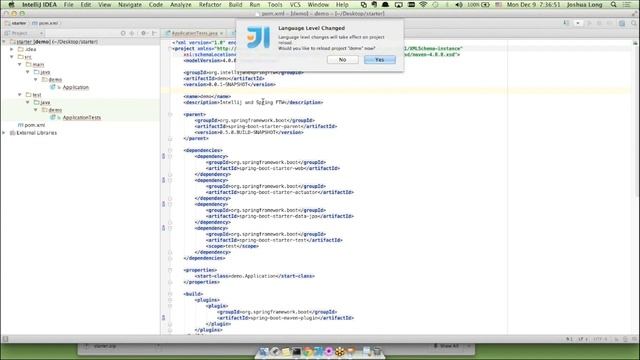Expand External Libraries node
The height and width of the screenshot is (360, 640).
pos(4,133)
